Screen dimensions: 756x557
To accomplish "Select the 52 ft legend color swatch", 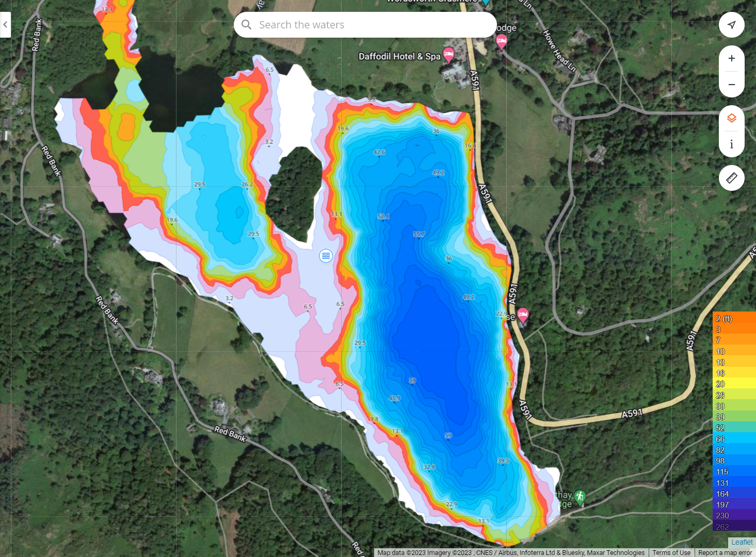I will click(x=734, y=428).
